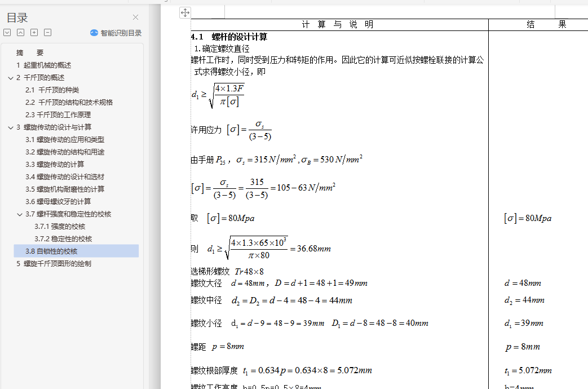Click the 计 算 与 说 明 table header
The image size is (588, 389).
[338, 24]
